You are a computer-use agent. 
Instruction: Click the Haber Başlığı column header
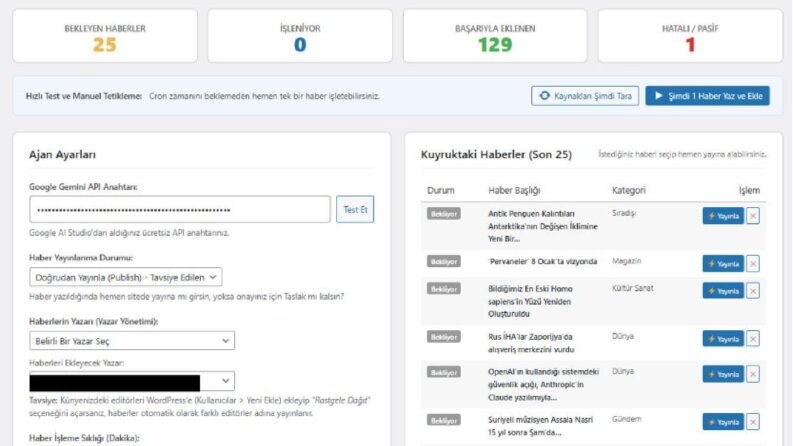point(514,190)
